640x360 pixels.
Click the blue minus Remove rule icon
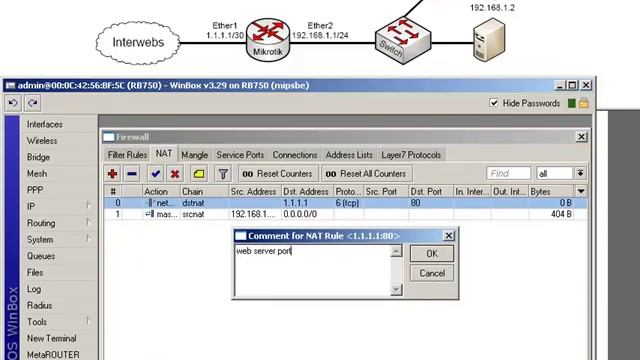pos(132,174)
